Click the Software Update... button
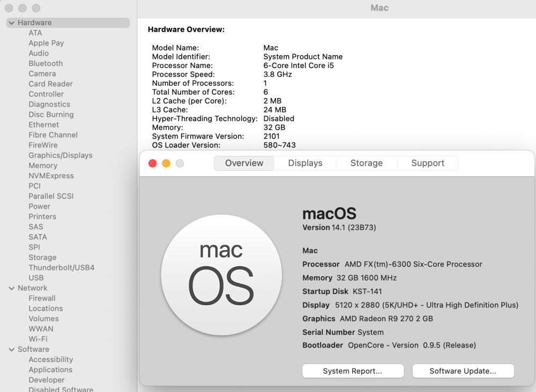536x392 pixels. pyautogui.click(x=463, y=371)
